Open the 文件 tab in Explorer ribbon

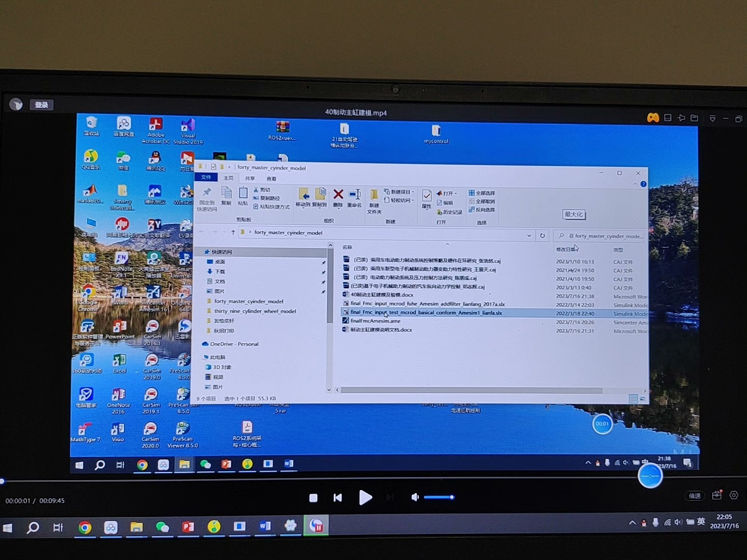pyautogui.click(x=206, y=177)
